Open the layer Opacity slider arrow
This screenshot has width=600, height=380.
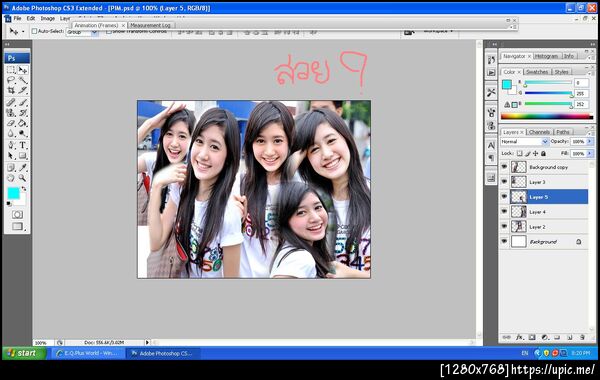pyautogui.click(x=590, y=142)
